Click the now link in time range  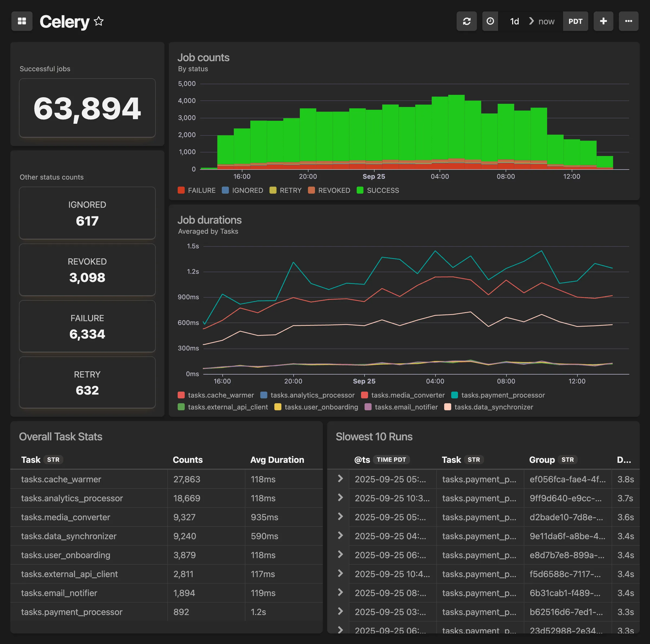coord(546,21)
